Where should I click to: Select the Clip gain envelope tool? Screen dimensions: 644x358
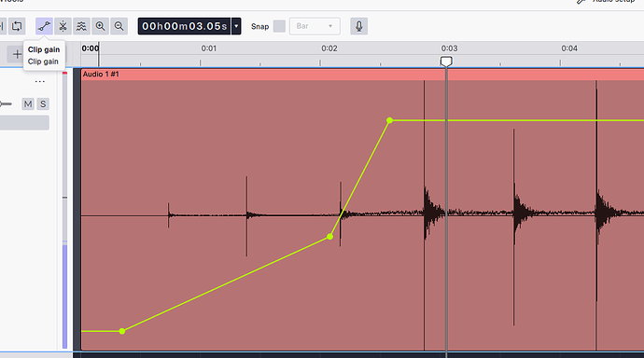[44, 26]
